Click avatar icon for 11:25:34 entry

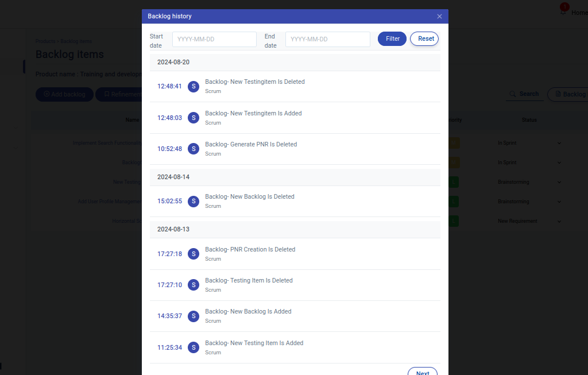(x=194, y=347)
